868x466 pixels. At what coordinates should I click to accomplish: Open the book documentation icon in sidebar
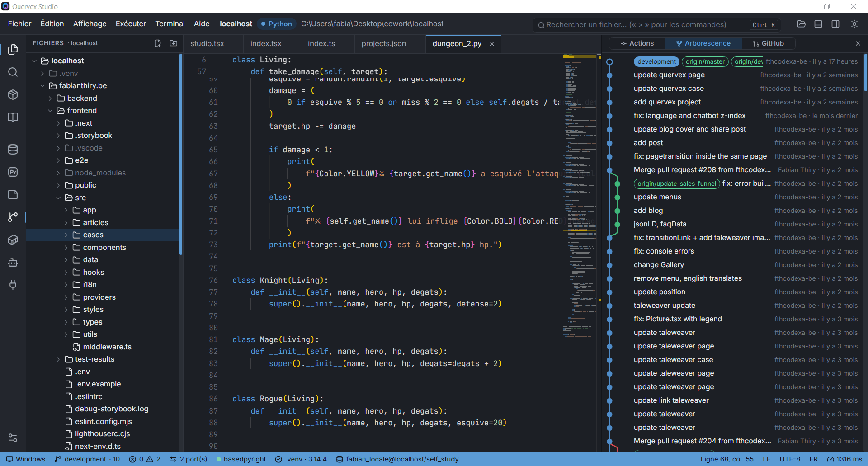[x=13, y=118]
